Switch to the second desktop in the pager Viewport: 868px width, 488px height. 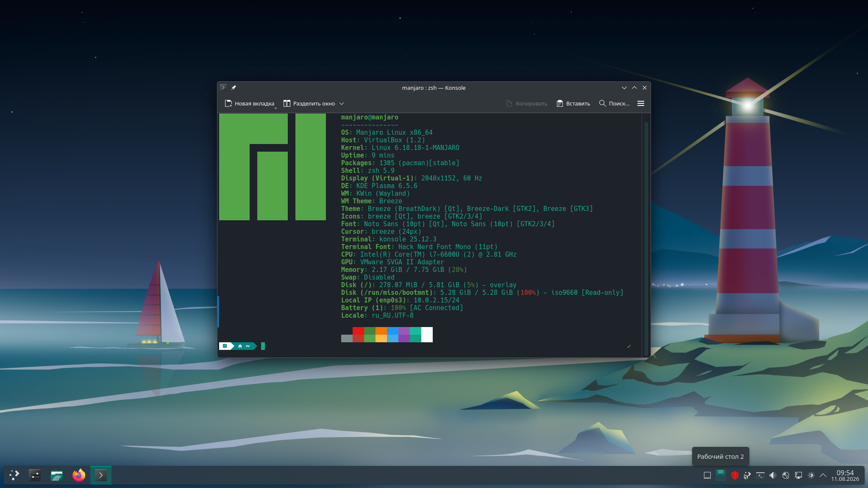(x=721, y=478)
